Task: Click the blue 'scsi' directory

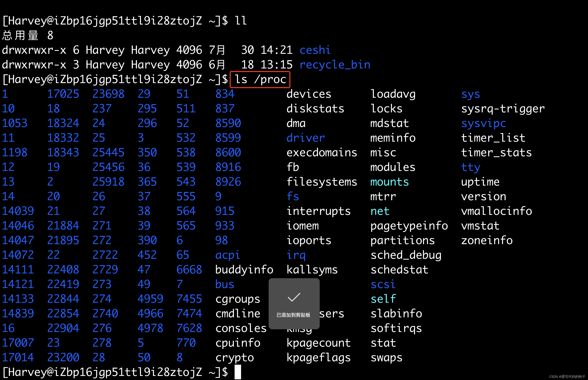Action: coord(383,284)
